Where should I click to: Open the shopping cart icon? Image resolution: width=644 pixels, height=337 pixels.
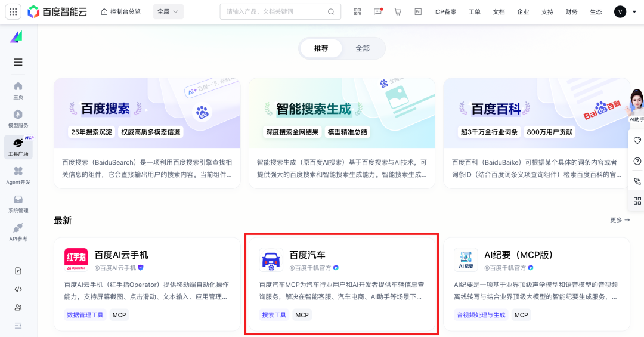click(398, 11)
